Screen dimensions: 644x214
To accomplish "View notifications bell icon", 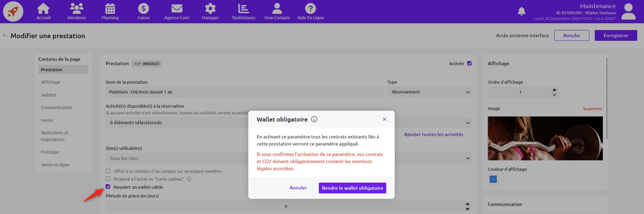I will click(x=521, y=11).
